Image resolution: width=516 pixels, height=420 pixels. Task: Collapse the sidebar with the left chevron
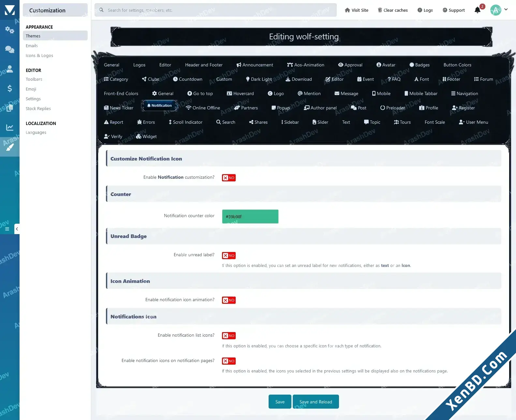pos(17,229)
